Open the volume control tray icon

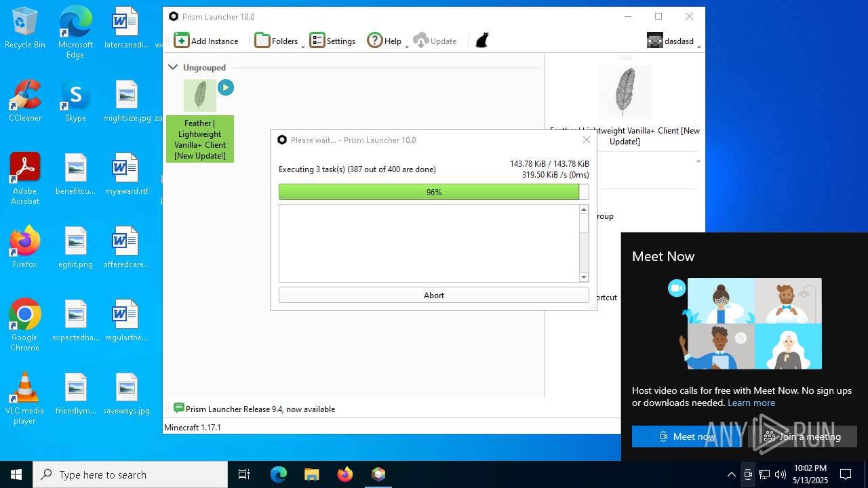[781, 474]
